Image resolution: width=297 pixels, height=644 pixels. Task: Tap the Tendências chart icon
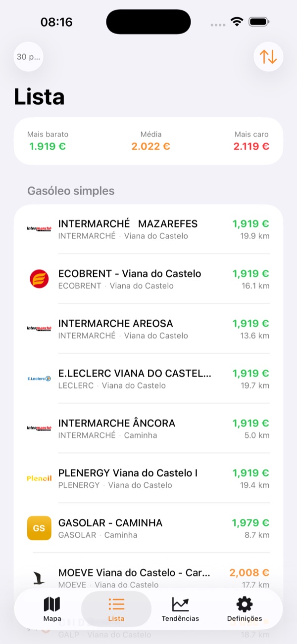point(180,603)
